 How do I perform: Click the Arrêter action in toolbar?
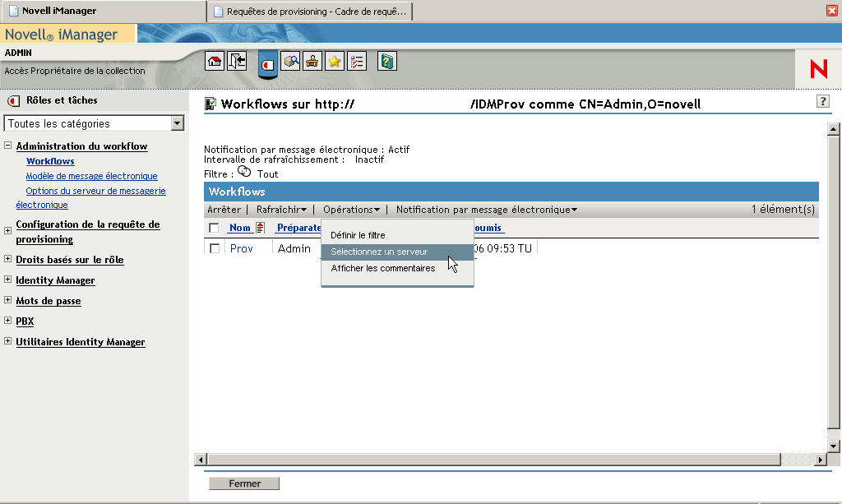coord(224,210)
